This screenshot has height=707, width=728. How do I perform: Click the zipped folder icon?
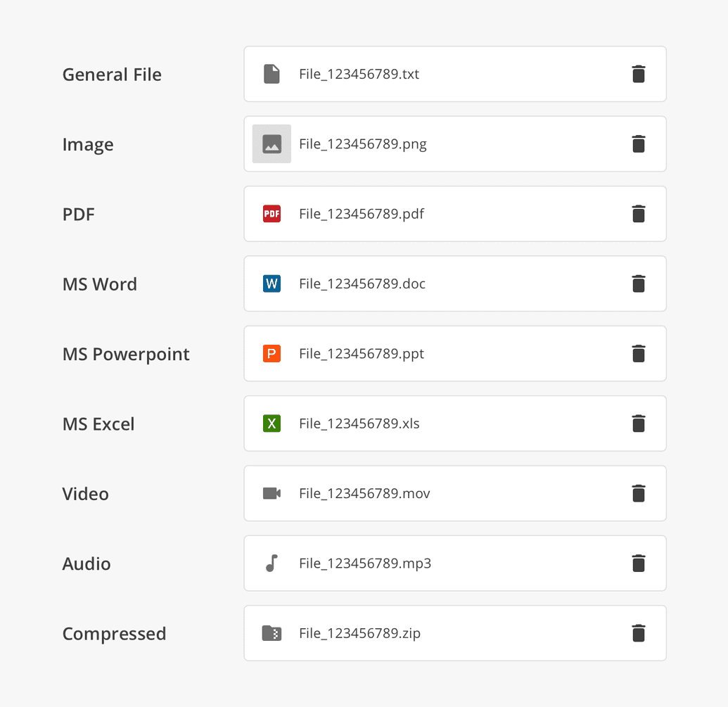point(272,633)
